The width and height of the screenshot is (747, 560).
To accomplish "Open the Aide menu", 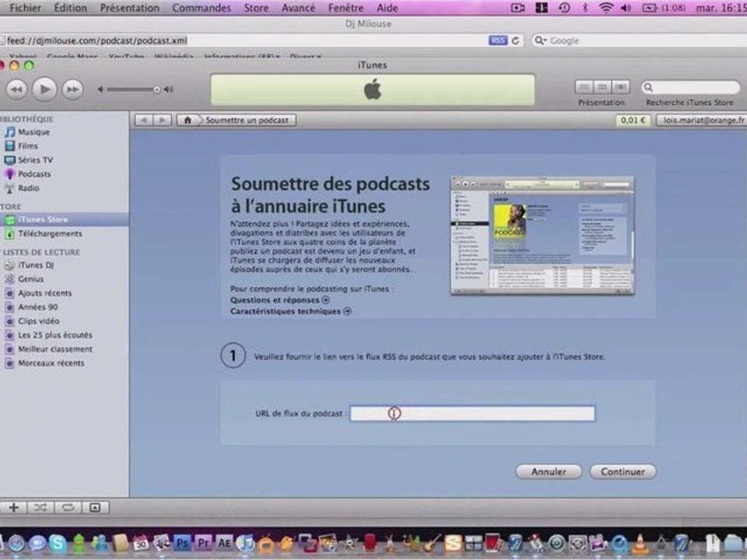I will tap(388, 8).
